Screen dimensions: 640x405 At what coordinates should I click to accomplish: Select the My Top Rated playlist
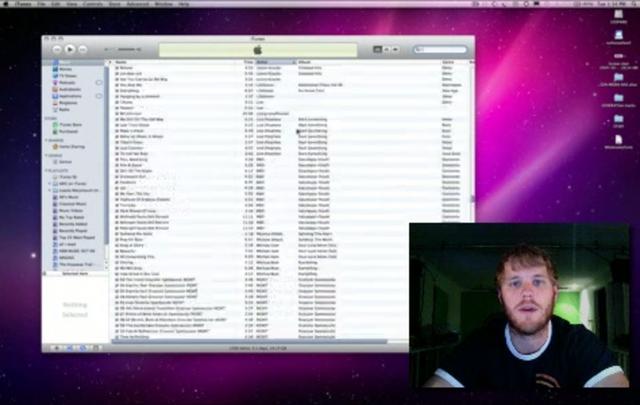71,217
